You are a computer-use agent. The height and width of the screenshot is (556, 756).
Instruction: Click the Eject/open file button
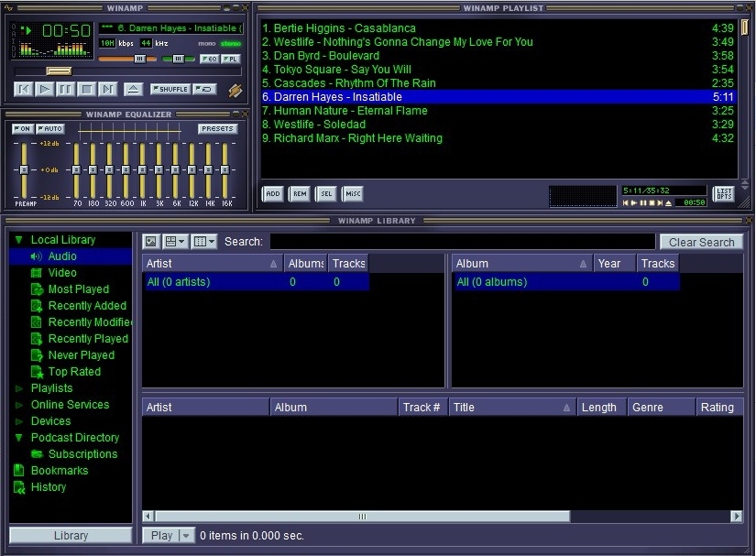pos(133,89)
